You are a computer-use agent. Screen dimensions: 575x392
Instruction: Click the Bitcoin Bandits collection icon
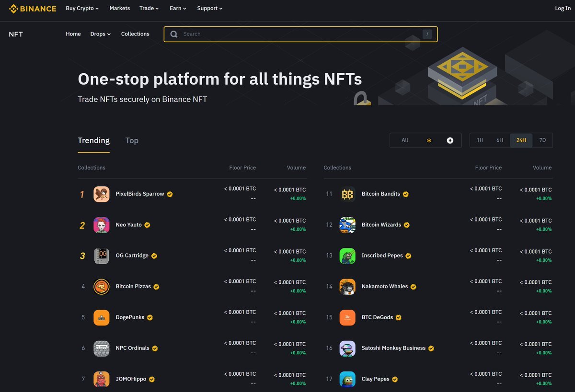[x=347, y=194]
